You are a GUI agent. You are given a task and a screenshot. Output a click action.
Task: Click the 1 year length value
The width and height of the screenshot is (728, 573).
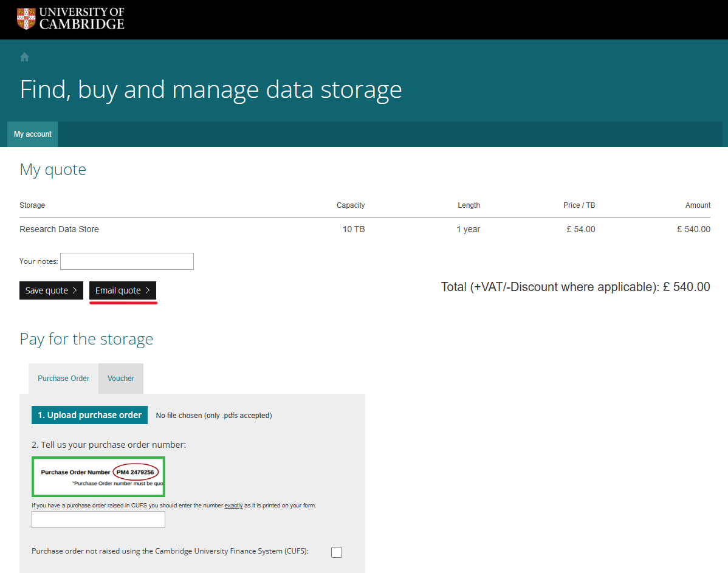[468, 230]
